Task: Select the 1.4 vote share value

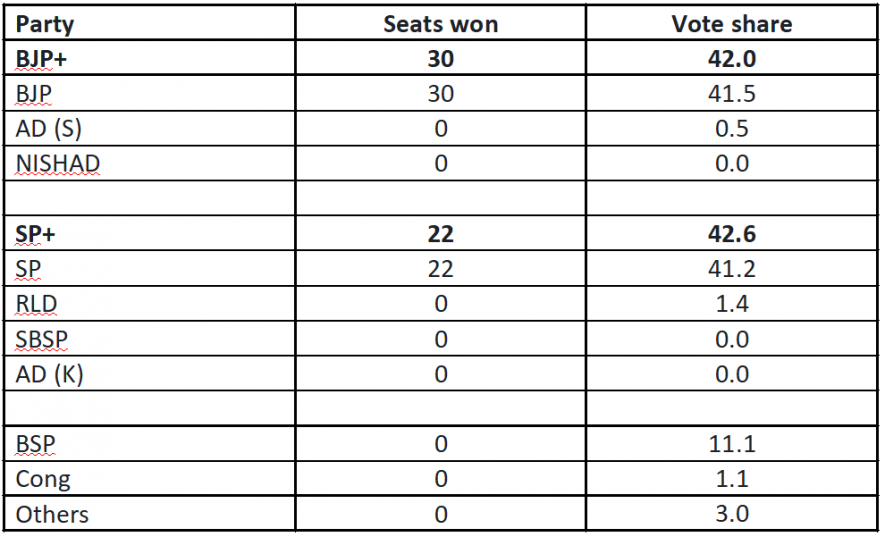Action: coord(732,304)
